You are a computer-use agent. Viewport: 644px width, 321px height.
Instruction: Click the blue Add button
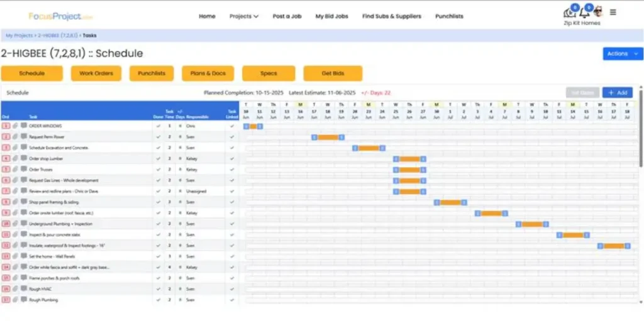[617, 93]
